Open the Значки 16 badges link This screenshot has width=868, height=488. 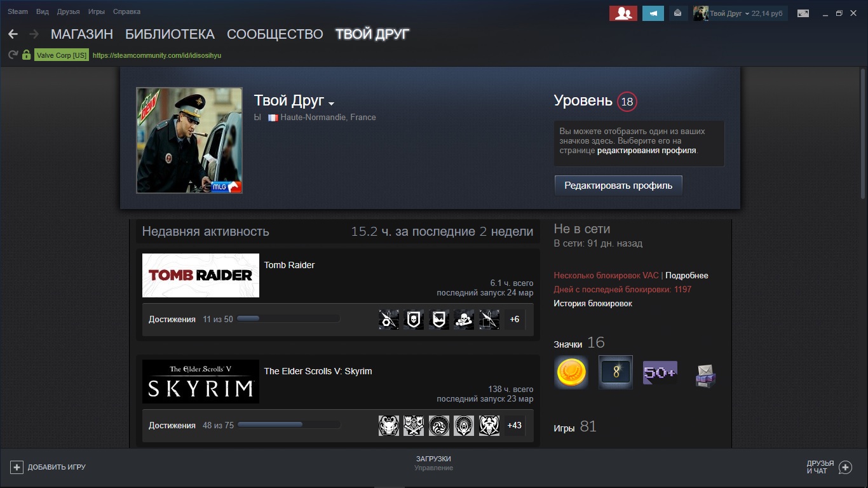[x=579, y=343]
